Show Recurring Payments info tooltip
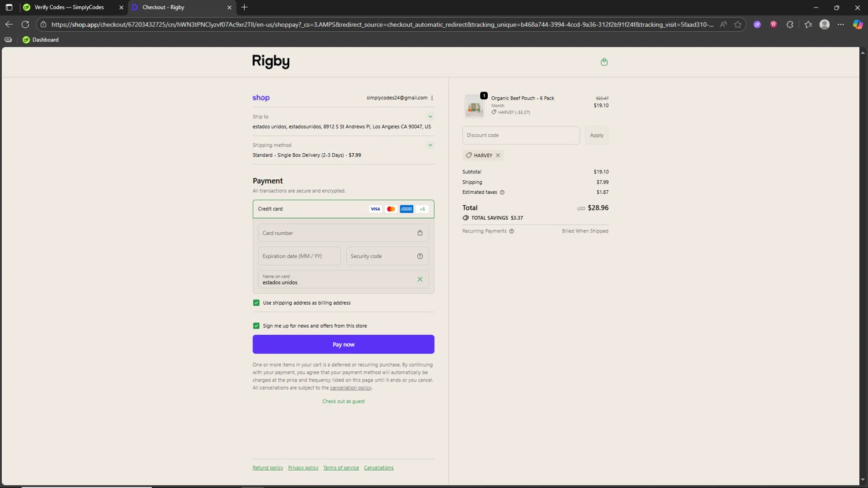Screen dimensions: 868x488 512,231
